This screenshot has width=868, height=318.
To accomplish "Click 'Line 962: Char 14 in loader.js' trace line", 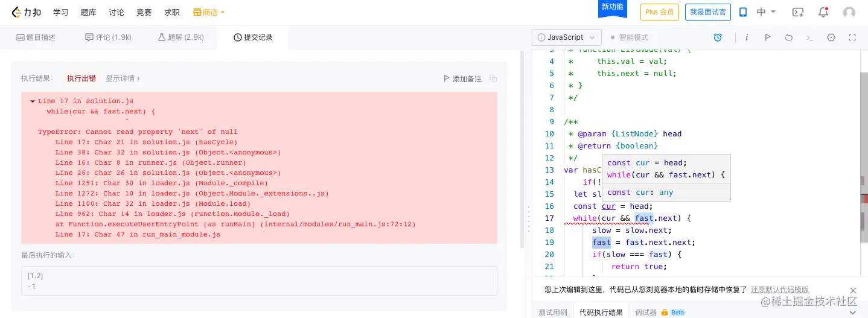I will point(172,214).
